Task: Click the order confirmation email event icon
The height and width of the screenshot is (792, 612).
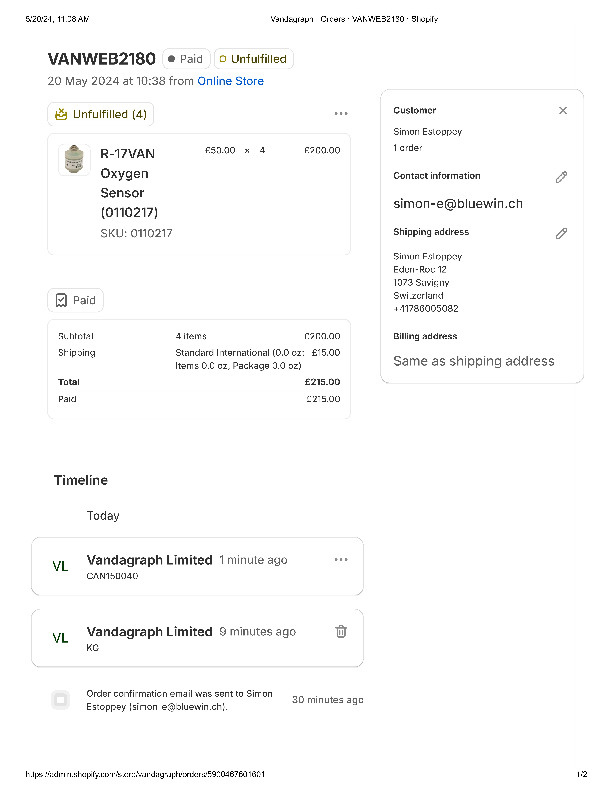Action: click(x=60, y=700)
